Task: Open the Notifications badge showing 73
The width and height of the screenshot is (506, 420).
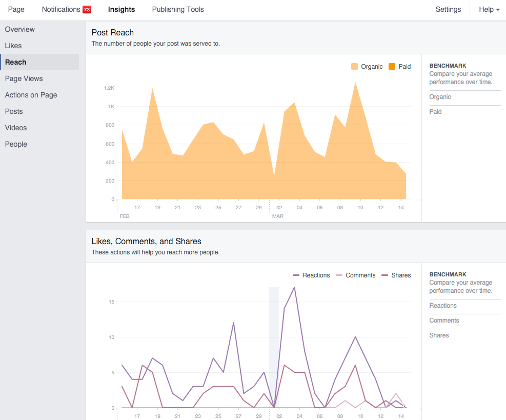Action: [87, 9]
